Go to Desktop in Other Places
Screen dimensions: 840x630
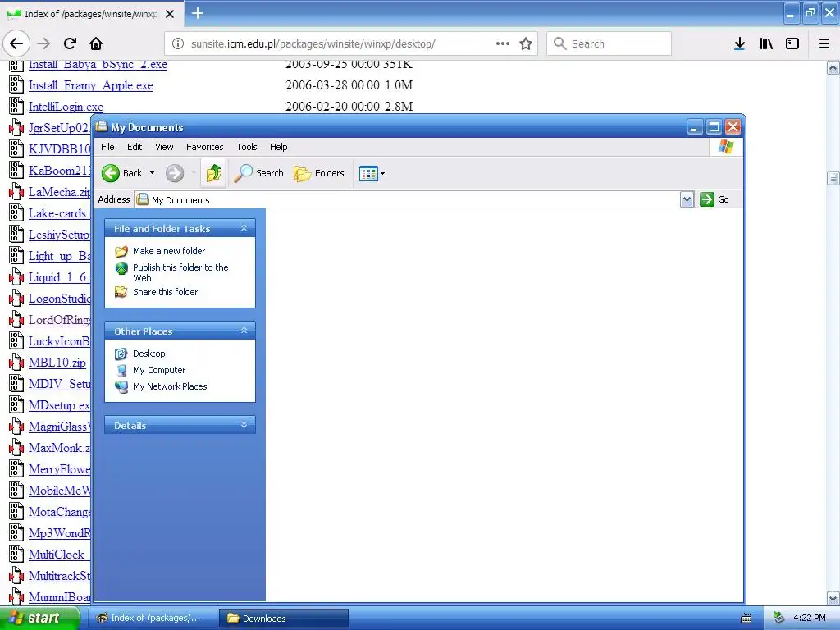click(149, 354)
